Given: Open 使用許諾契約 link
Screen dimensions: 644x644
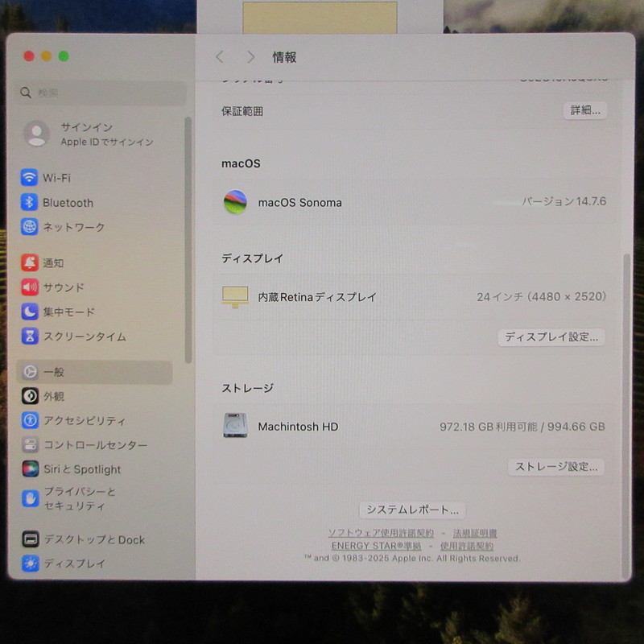Looking at the screenshot, I should 467,546.
